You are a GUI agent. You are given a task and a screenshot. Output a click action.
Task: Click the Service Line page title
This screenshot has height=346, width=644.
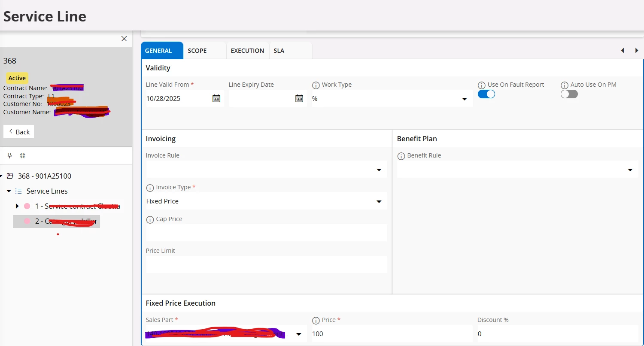(45, 16)
